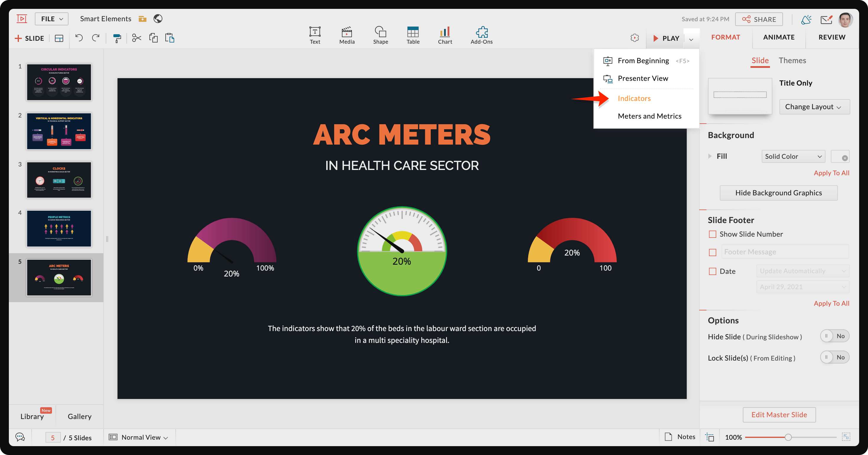Select the Clocks slide thumbnail

(59, 180)
